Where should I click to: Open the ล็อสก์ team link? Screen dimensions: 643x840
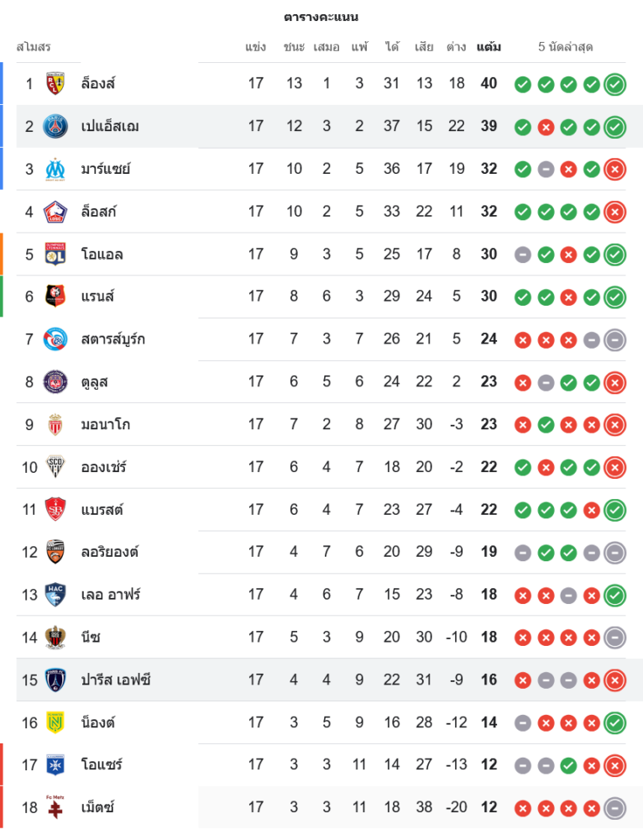pos(98,212)
